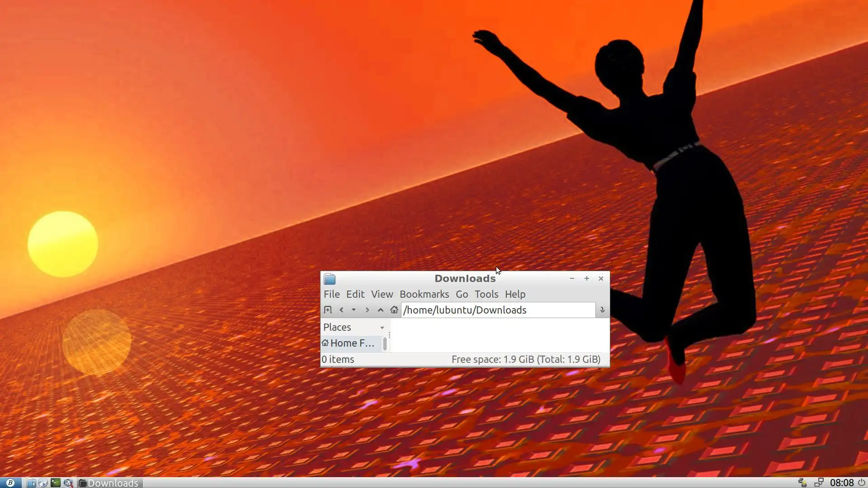Jump to the home folder via toolbar

point(394,310)
